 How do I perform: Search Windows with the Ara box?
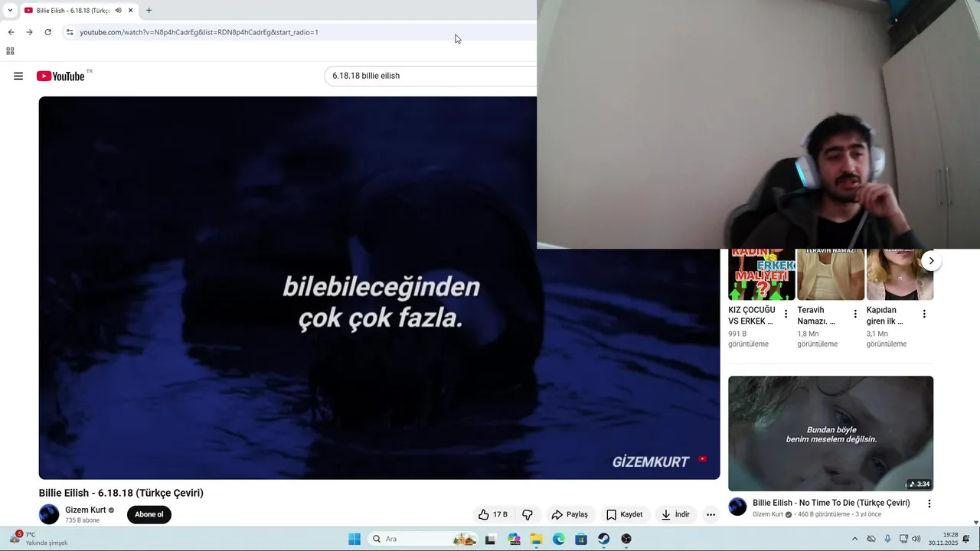424,539
